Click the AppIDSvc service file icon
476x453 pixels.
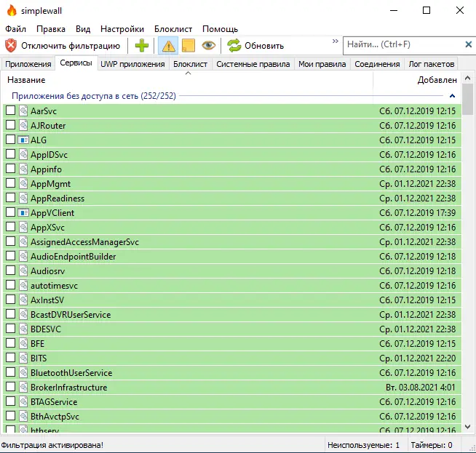(x=23, y=155)
